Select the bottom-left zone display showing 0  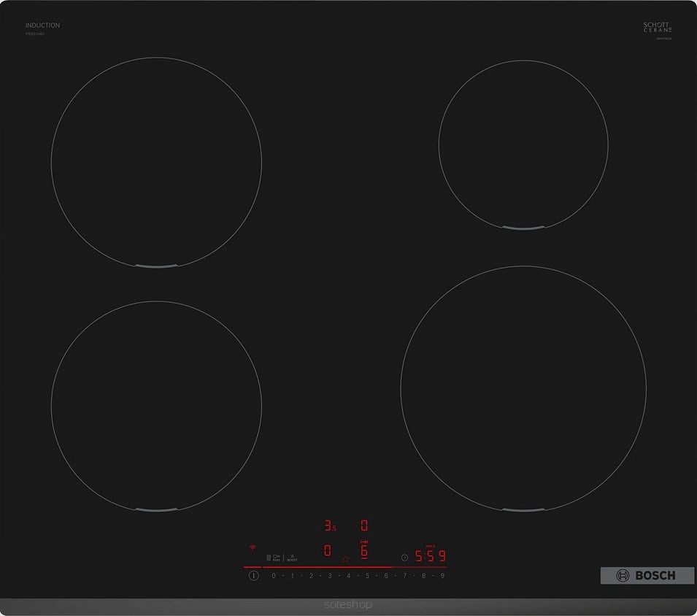pyautogui.click(x=328, y=551)
